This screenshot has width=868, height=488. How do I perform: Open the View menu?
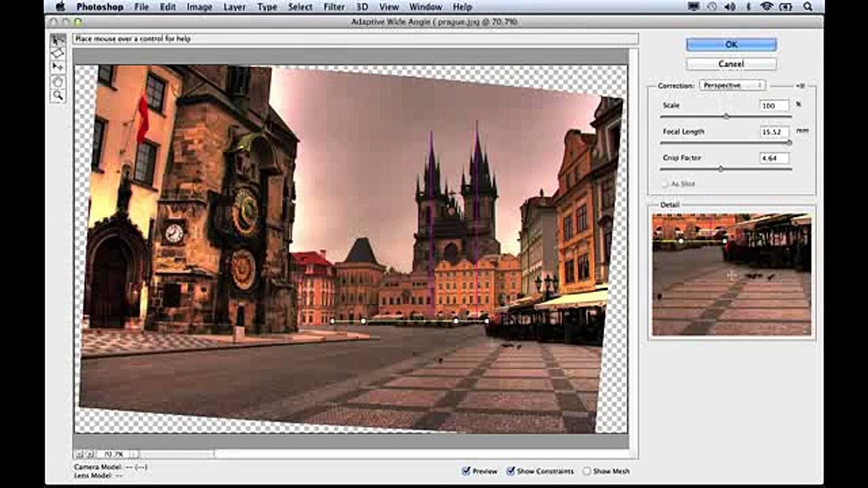[x=389, y=7]
